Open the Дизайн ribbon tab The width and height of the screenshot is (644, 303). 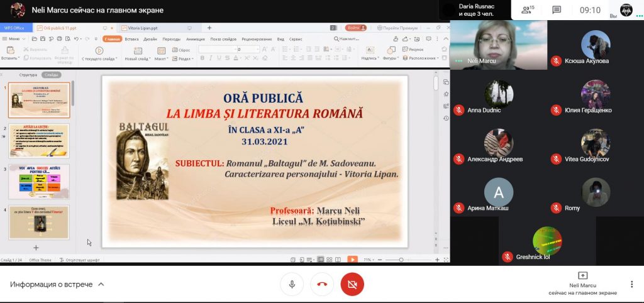[x=150, y=39]
